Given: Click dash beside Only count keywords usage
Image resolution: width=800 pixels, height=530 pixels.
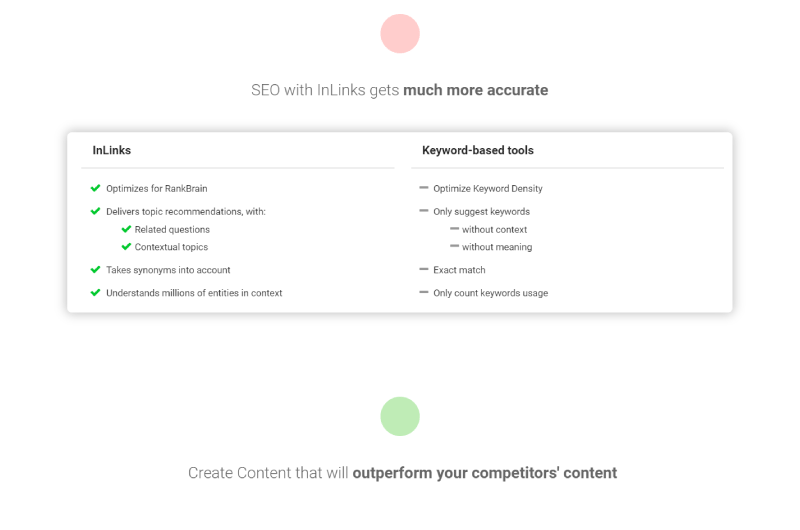Looking at the screenshot, I should point(423,292).
